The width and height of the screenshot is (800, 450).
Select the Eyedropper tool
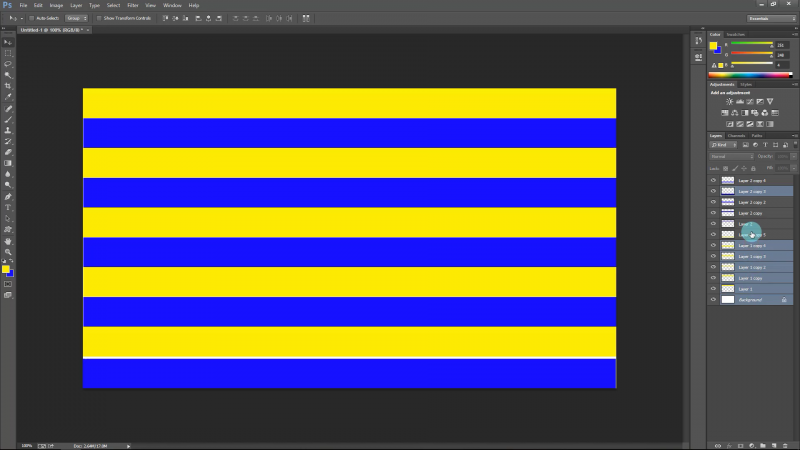(8, 97)
